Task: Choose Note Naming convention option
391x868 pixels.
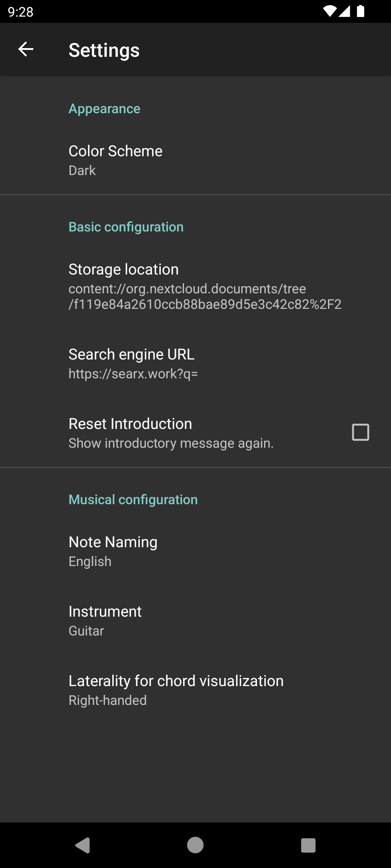Action: (113, 551)
